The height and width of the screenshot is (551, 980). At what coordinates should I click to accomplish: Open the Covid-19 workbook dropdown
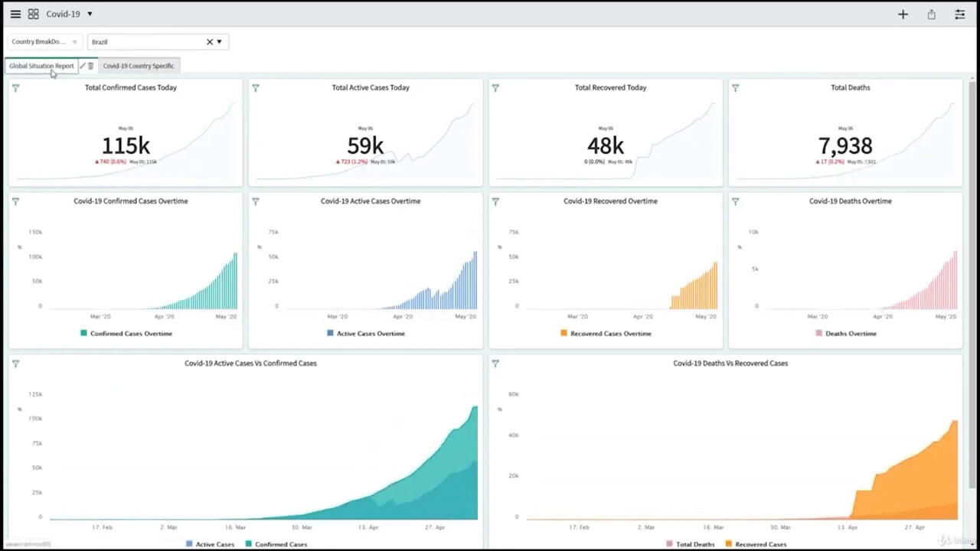point(89,13)
